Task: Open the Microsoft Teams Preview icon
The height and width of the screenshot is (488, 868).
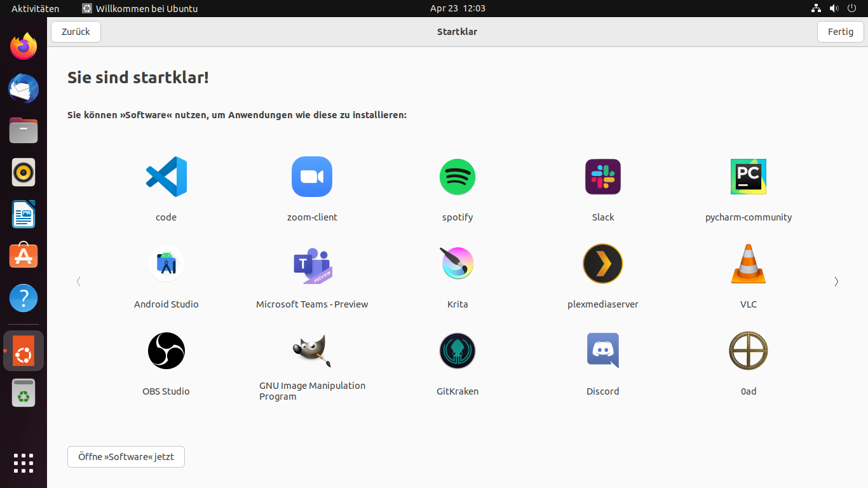Action: 313,266
